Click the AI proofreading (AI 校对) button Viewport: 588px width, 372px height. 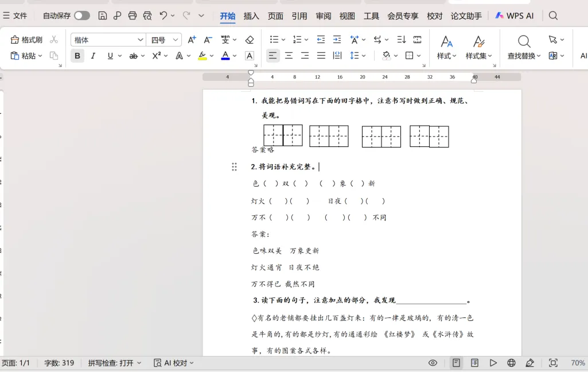174,363
